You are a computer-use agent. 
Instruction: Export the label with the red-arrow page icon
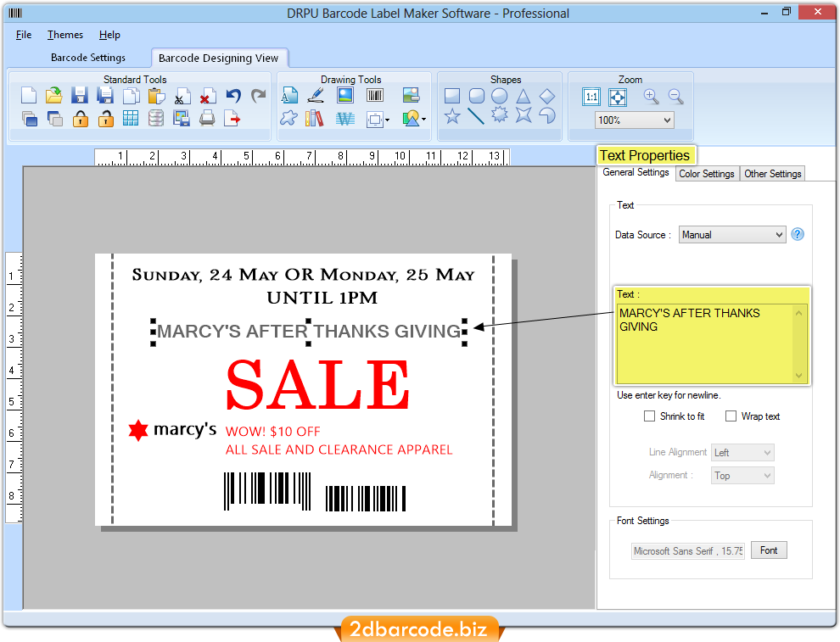tap(232, 119)
